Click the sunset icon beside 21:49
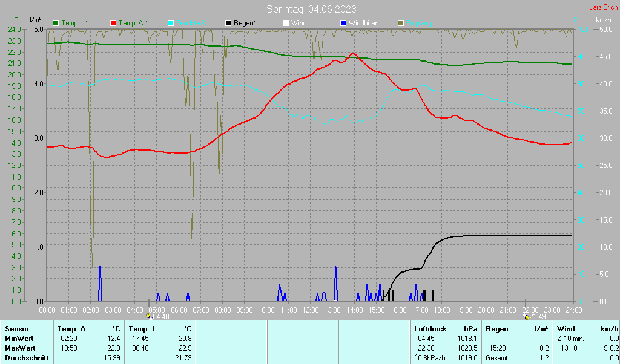This screenshot has height=364, width=620. (x=525, y=316)
